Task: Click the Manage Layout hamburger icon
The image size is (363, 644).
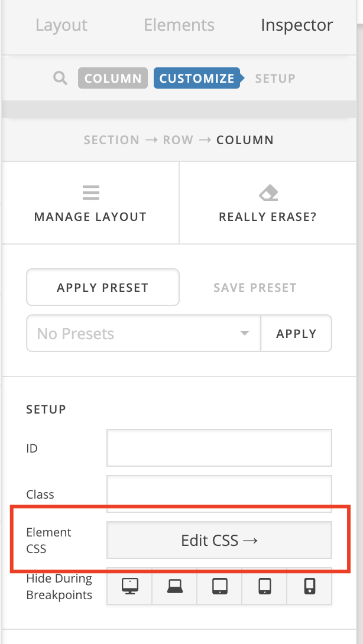Action: (x=90, y=193)
